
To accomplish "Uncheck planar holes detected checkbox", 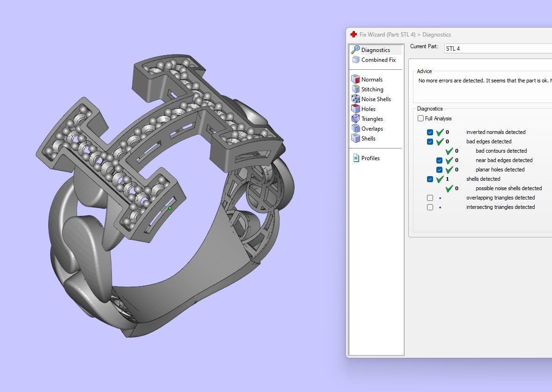I will (x=439, y=170).
